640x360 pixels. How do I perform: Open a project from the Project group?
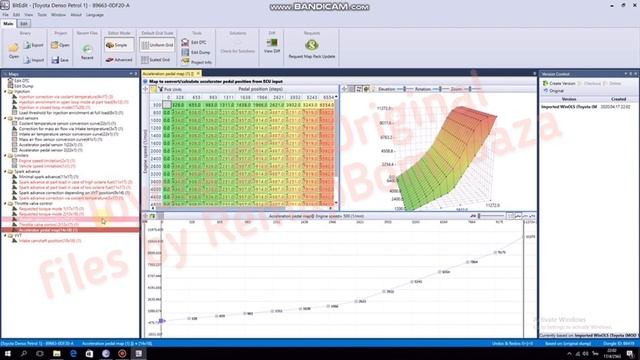click(60, 45)
